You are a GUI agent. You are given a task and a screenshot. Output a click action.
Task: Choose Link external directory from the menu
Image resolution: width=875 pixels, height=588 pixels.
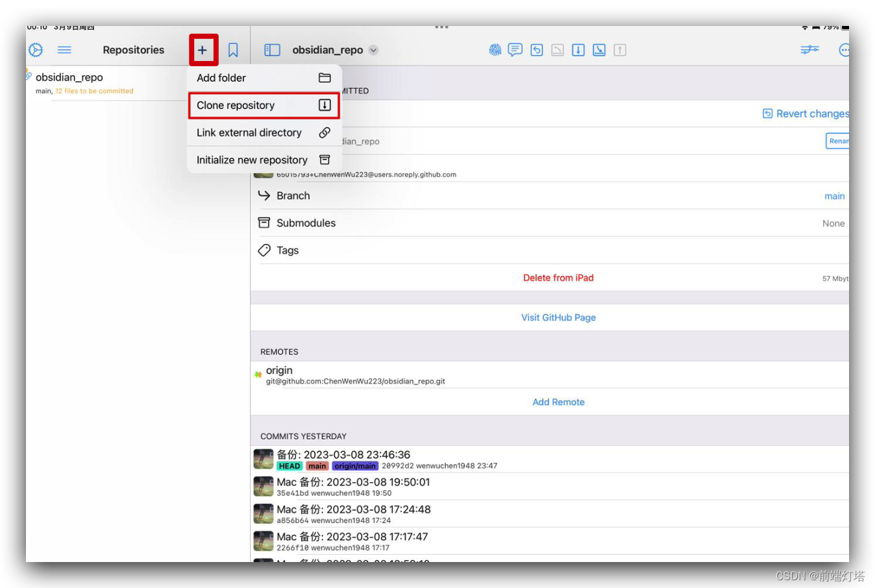pyautogui.click(x=264, y=132)
